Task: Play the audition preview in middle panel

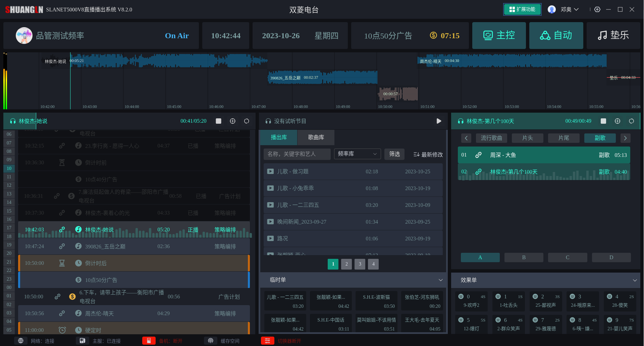Action: [x=439, y=121]
